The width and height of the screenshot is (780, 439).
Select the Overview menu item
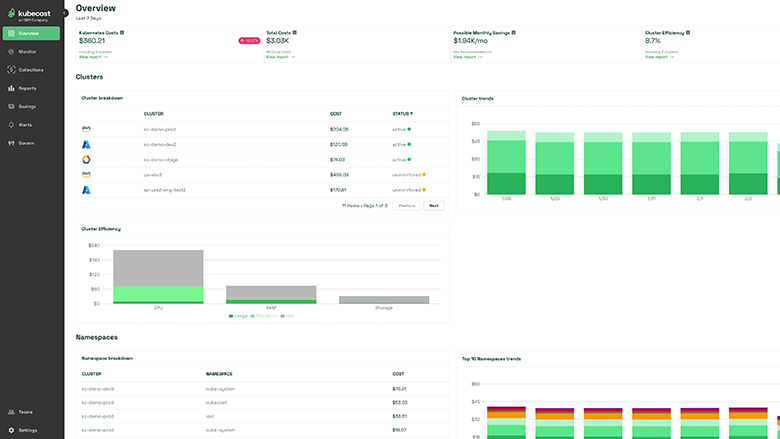(32, 33)
